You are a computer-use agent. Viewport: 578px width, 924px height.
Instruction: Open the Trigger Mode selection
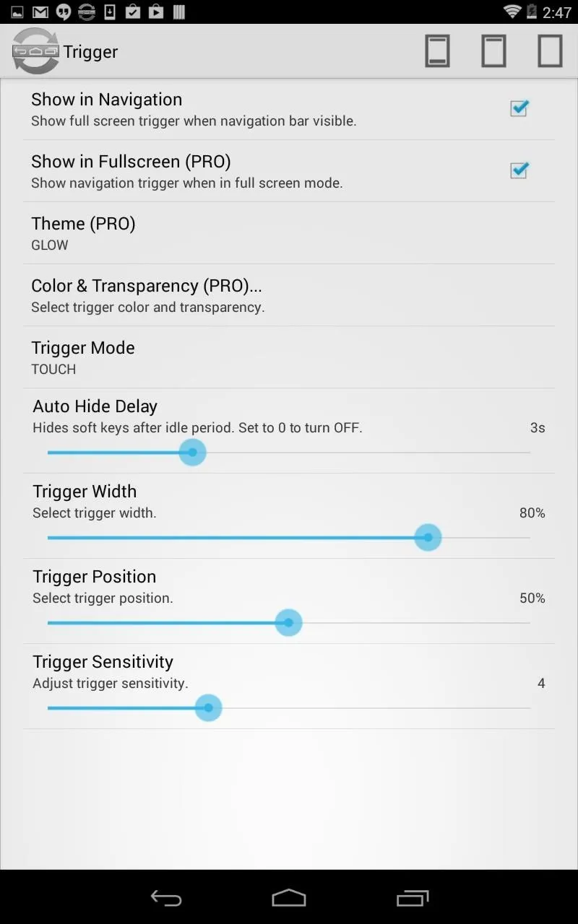click(289, 357)
